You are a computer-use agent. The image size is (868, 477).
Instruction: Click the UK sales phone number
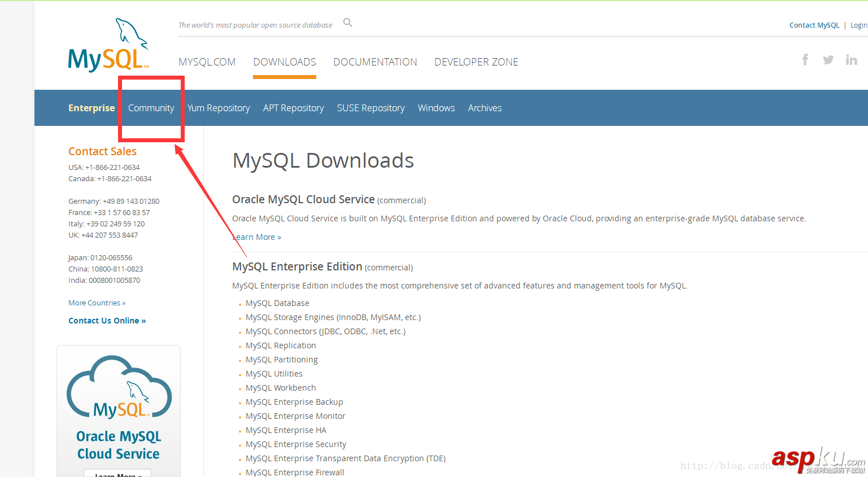point(110,235)
